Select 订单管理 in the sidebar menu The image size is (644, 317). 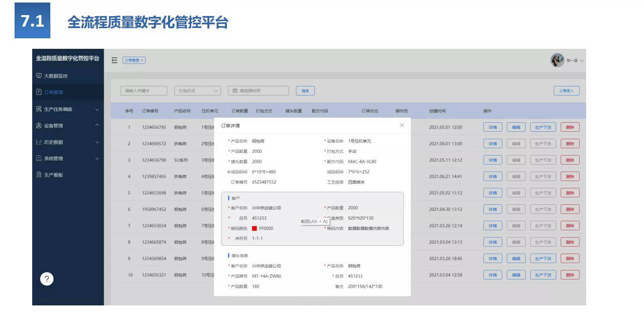pos(53,93)
